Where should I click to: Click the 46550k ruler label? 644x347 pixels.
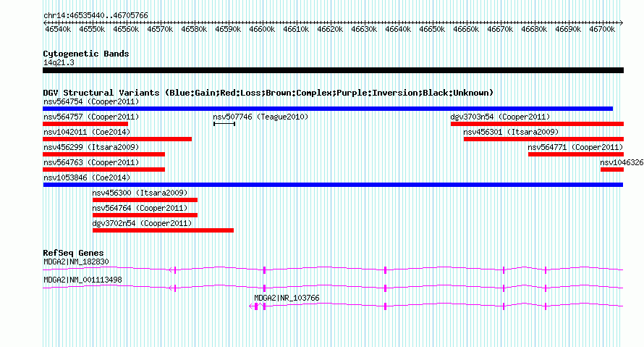(x=92, y=29)
